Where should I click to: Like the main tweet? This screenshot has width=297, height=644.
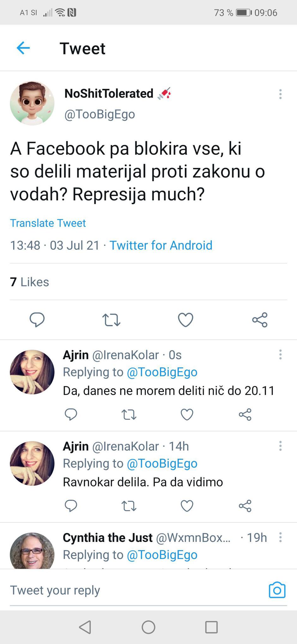[185, 320]
